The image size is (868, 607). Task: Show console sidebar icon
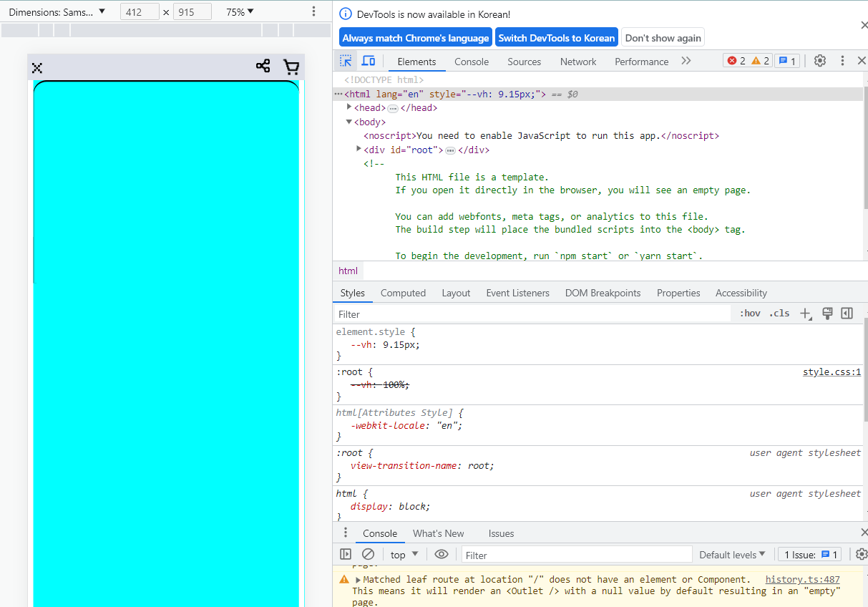point(346,554)
